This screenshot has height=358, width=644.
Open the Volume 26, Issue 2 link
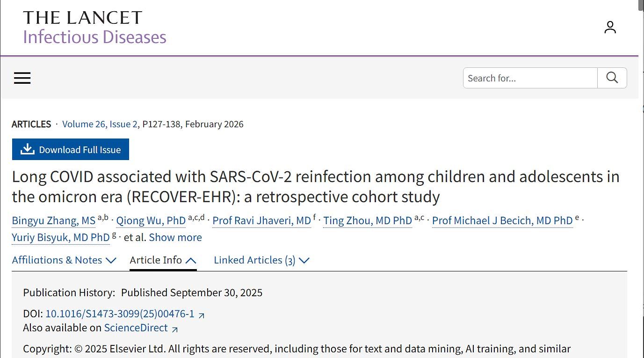pyautogui.click(x=100, y=124)
